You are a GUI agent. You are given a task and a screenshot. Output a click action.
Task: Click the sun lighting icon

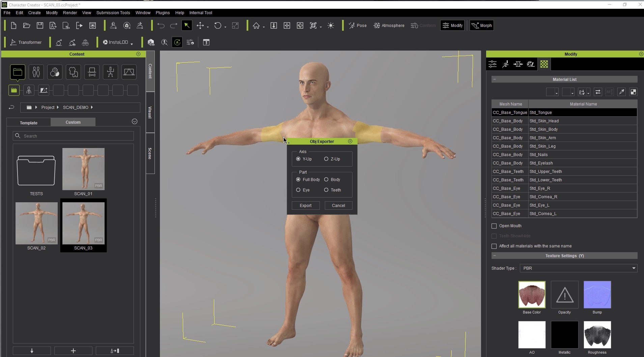331,26
